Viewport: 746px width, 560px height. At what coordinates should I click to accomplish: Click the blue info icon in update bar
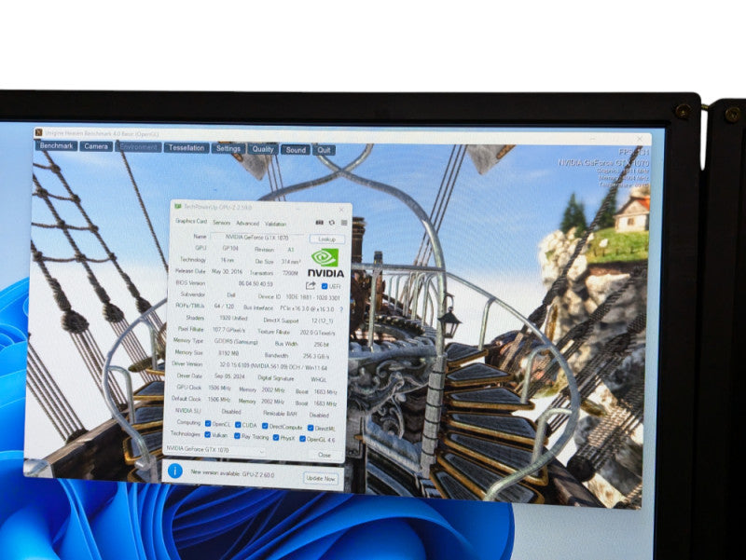point(174,471)
